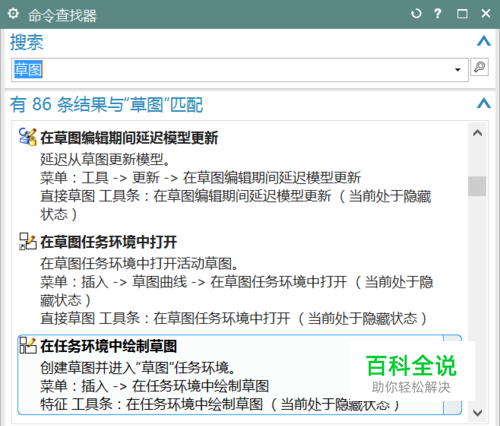Click menu path 工具 -> 更新 line

201,178
